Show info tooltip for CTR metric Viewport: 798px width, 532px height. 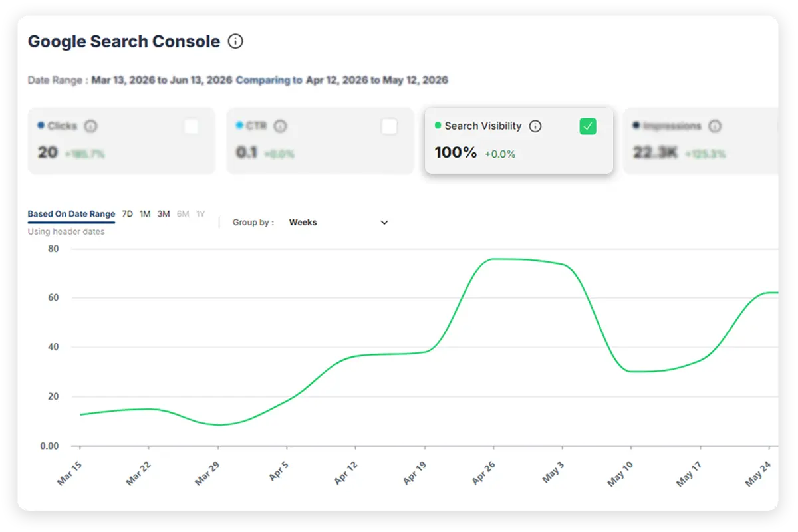click(x=281, y=126)
